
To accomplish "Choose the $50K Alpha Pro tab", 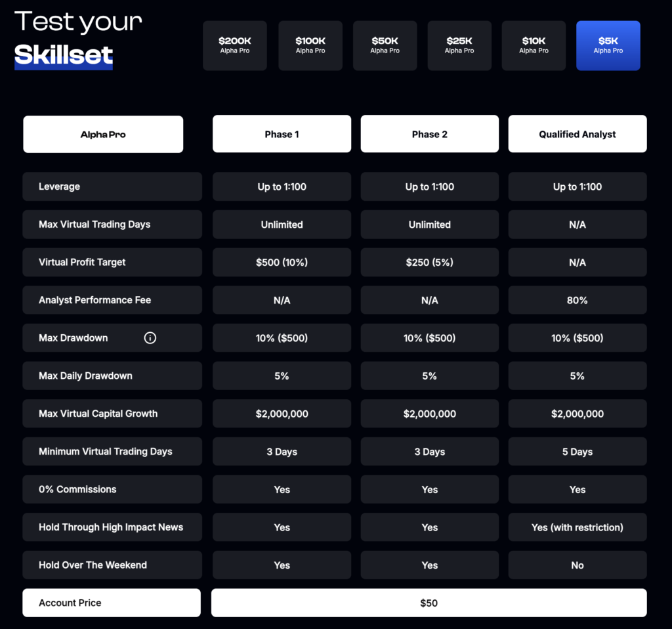I will (385, 45).
